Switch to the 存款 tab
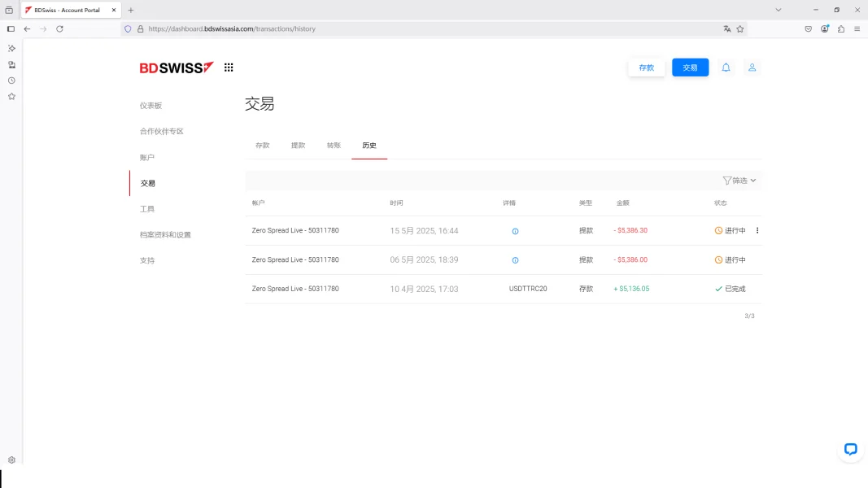The image size is (868, 488). pyautogui.click(x=262, y=146)
